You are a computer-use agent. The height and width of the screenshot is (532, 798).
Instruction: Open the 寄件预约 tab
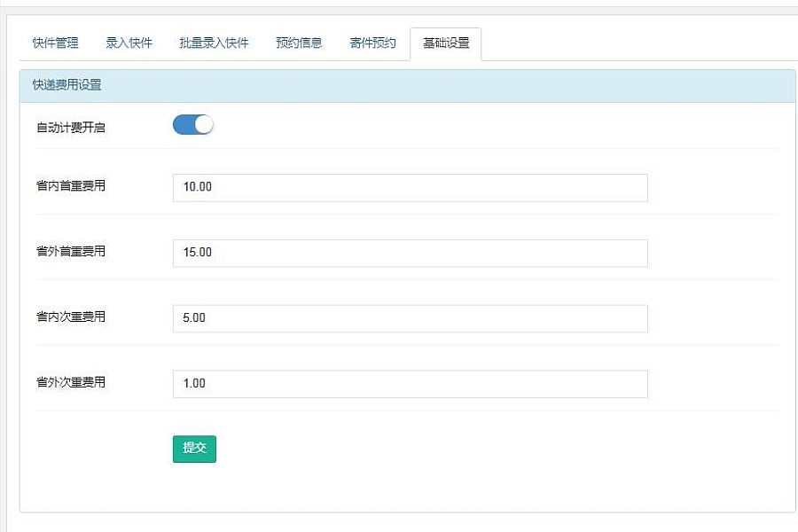pyautogui.click(x=372, y=43)
